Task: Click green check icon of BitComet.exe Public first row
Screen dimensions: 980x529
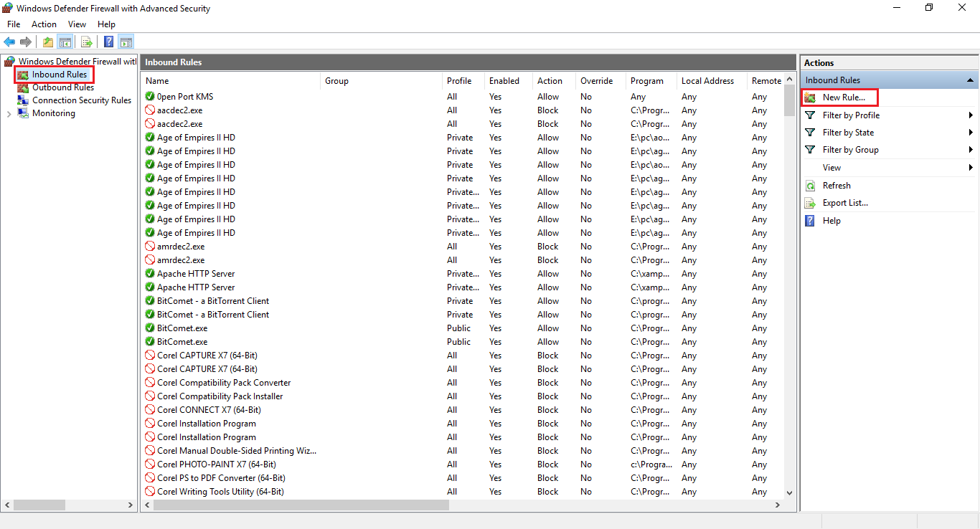Action: tap(150, 328)
